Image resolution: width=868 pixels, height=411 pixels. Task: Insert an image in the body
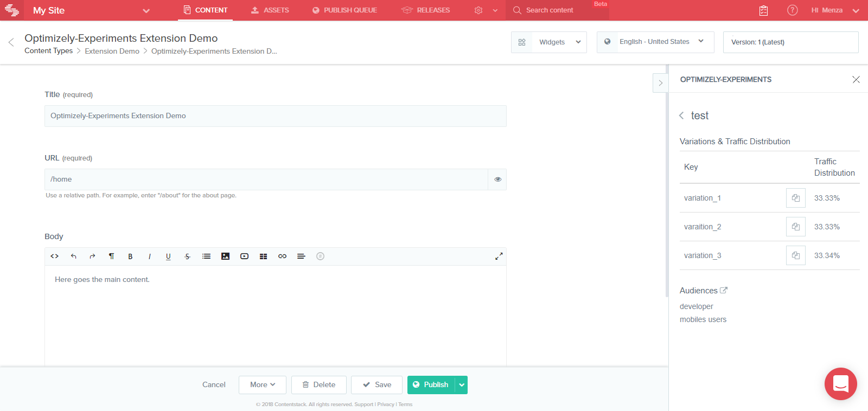click(225, 256)
